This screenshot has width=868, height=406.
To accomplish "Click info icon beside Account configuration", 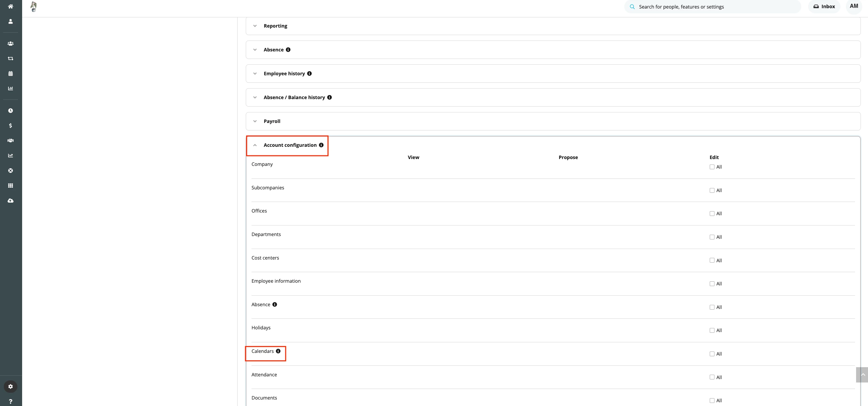I will 321,145.
